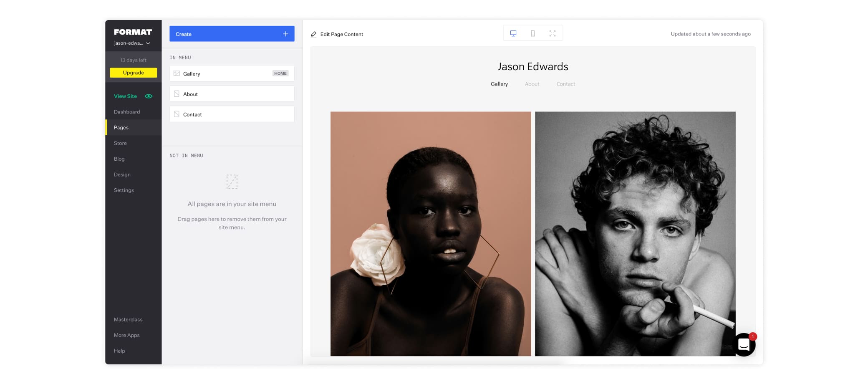Click the HOME badge on Gallery page
868x384 pixels.
pos(280,73)
